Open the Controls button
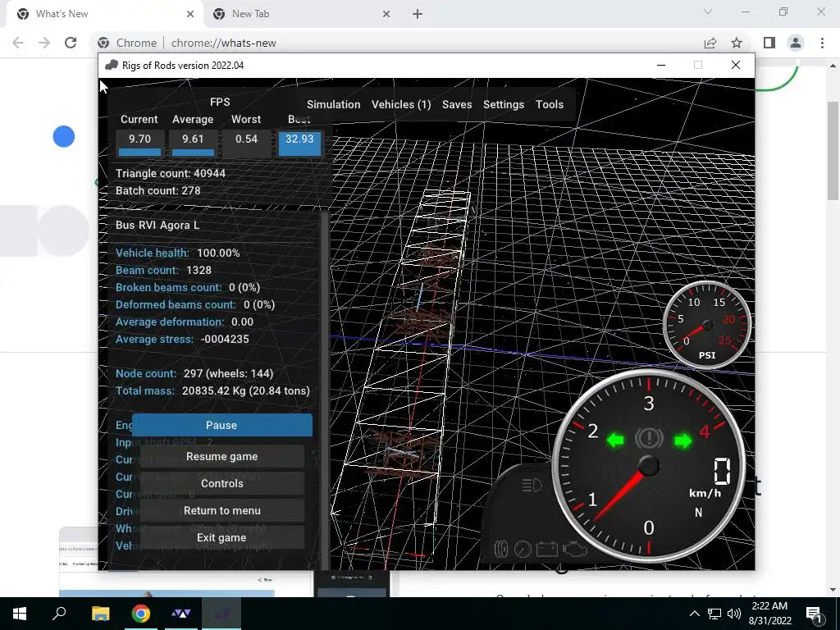The height and width of the screenshot is (630, 840). click(x=221, y=483)
